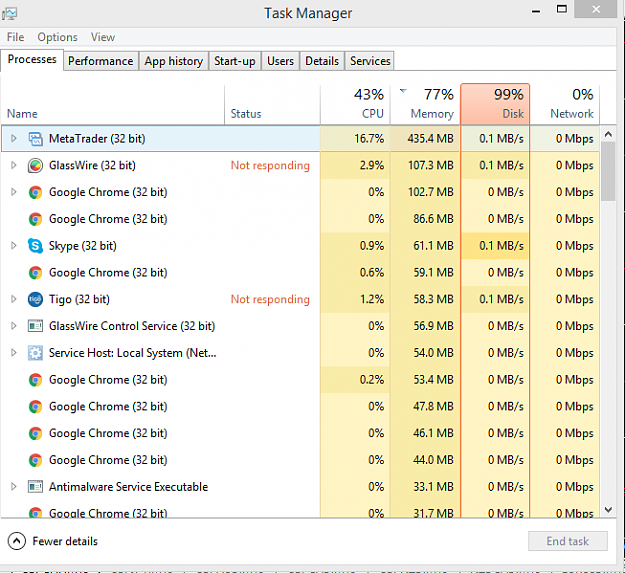Sort by the 0% Network column
This screenshot has height=573, width=625.
[565, 105]
